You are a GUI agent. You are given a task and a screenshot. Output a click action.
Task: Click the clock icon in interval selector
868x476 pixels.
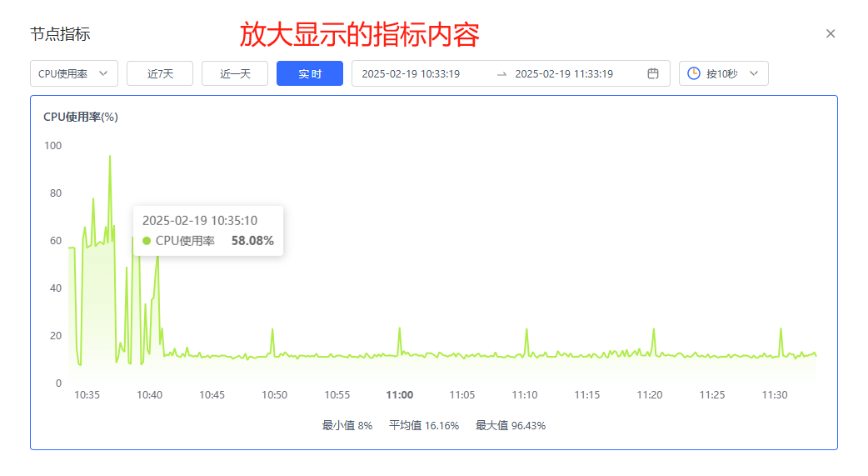pyautogui.click(x=694, y=73)
